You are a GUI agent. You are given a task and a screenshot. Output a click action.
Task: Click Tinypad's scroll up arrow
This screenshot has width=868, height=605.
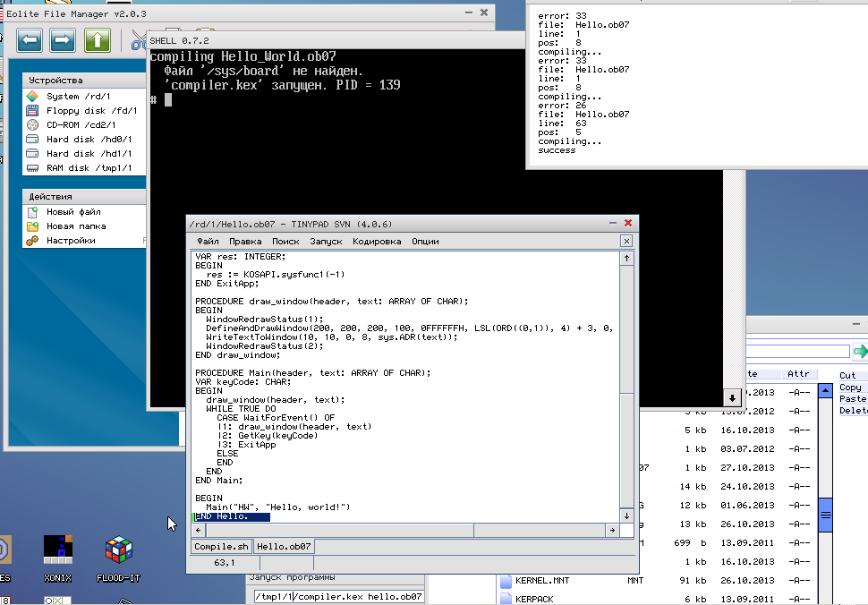[x=626, y=259]
